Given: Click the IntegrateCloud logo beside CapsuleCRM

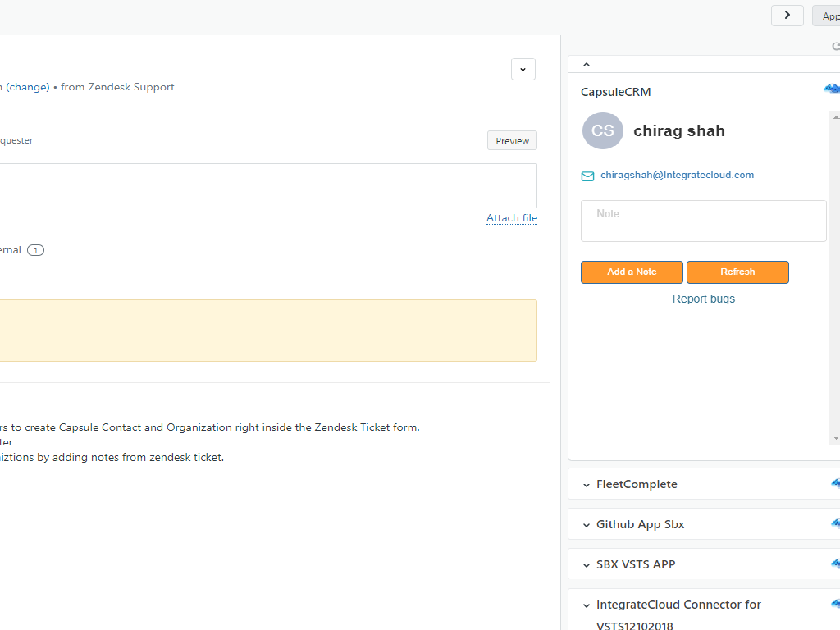Looking at the screenshot, I should pyautogui.click(x=833, y=89).
